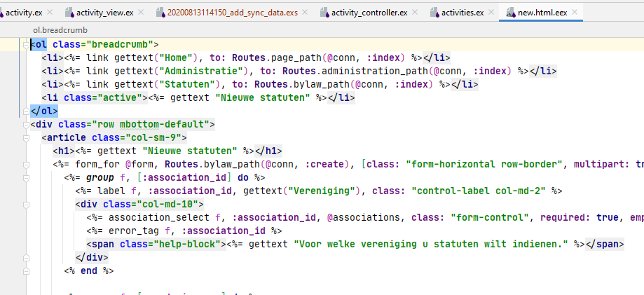Image resolution: width=644 pixels, height=295 pixels.
Task: Close the add_sync_data.exs migration tab
Action: (305, 13)
